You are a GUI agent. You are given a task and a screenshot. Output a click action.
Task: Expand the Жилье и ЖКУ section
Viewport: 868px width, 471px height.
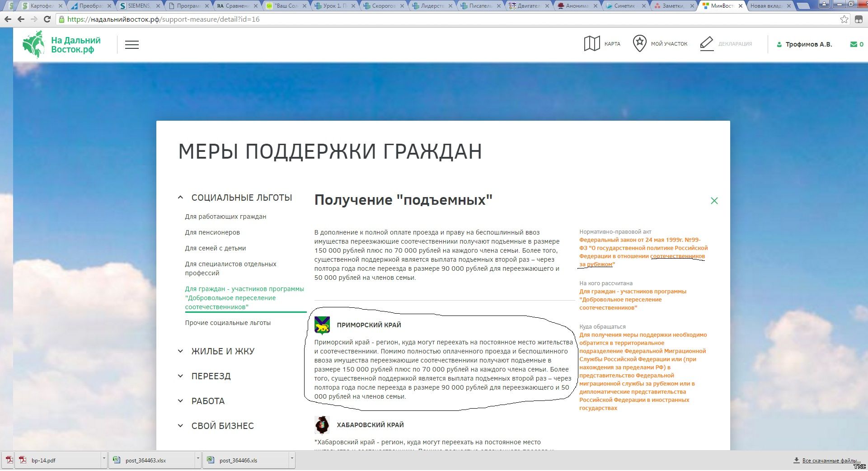[180, 351]
